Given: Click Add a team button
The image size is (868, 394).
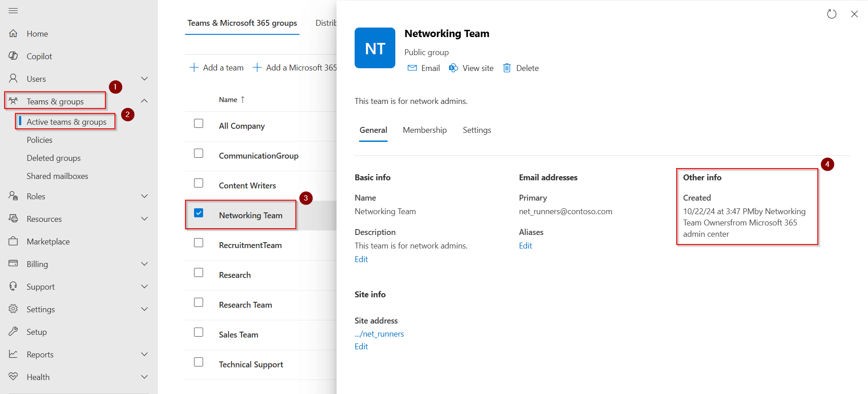Looking at the screenshot, I should [216, 68].
